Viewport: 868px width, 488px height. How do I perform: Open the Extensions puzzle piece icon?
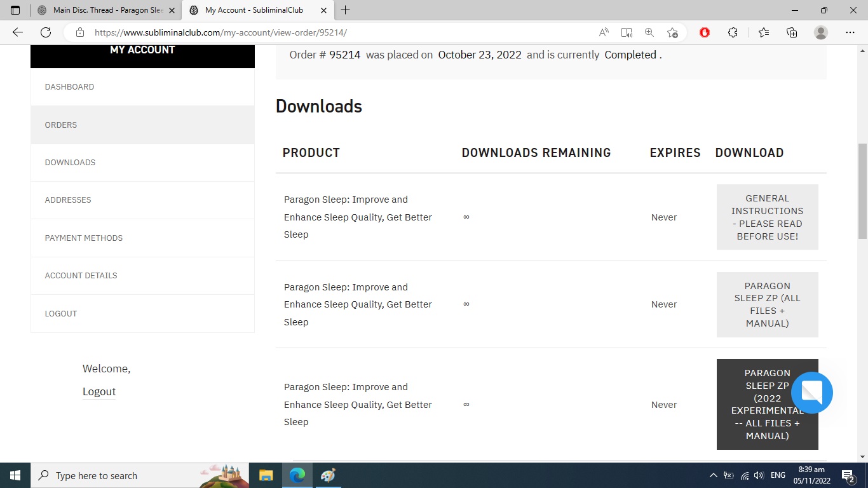[733, 32]
